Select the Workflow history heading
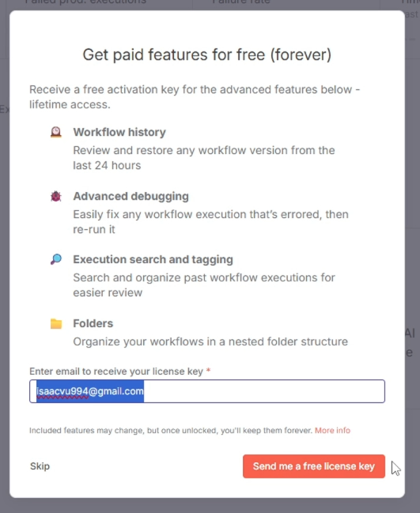Image resolution: width=420 pixels, height=513 pixels. pos(119,132)
